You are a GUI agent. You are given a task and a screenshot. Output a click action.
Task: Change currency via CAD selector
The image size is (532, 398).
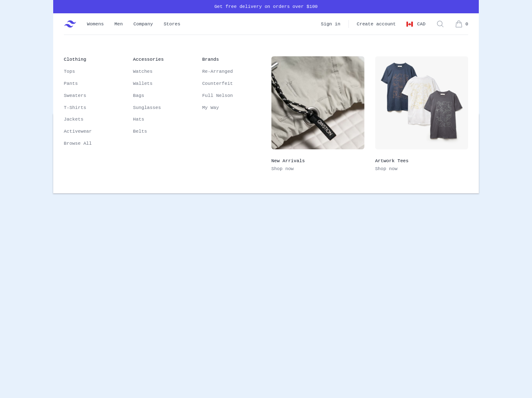point(416,24)
